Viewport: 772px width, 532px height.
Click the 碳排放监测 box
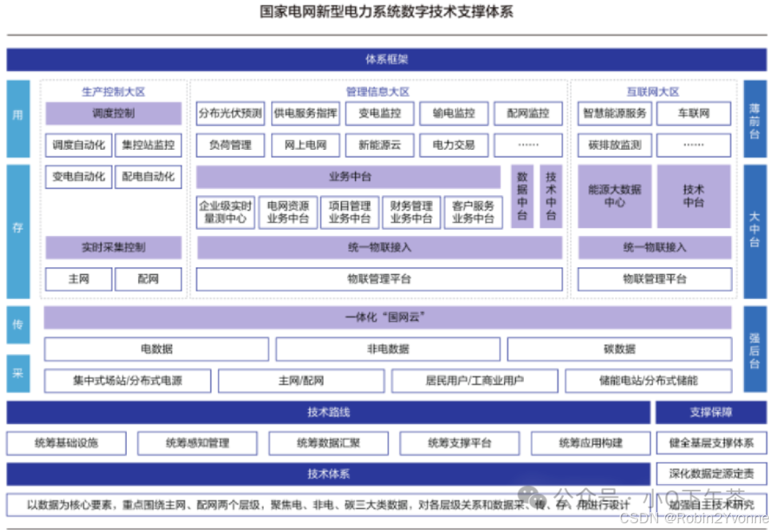[x=615, y=145]
